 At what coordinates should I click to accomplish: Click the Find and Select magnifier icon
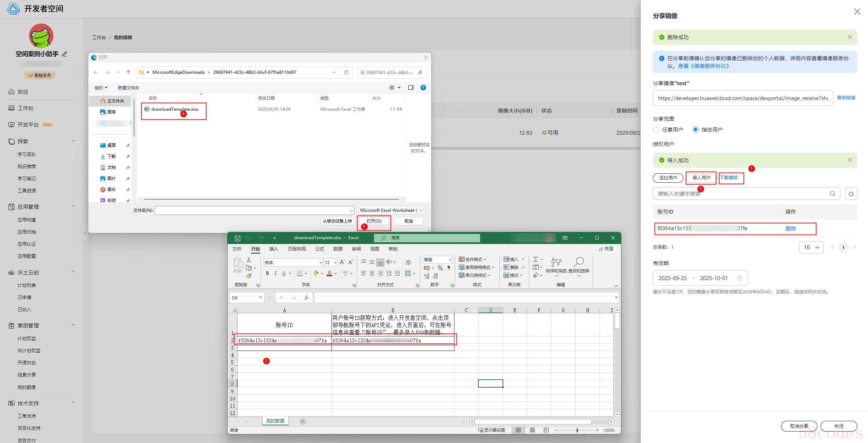(578, 262)
